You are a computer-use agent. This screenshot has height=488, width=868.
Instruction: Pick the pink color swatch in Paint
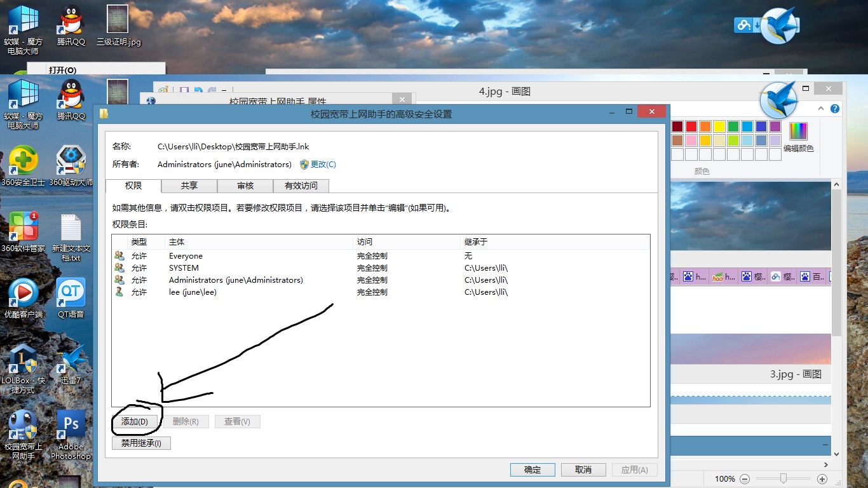click(691, 140)
